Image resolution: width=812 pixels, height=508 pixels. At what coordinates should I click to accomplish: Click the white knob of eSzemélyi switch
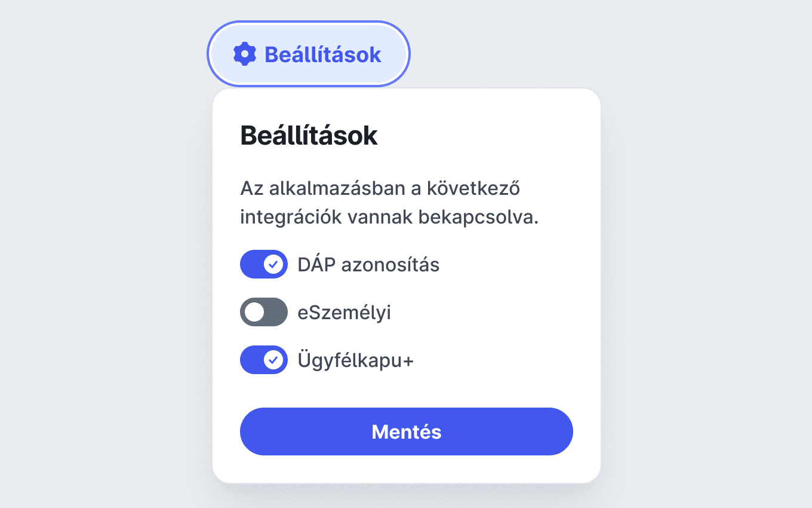pos(254,312)
